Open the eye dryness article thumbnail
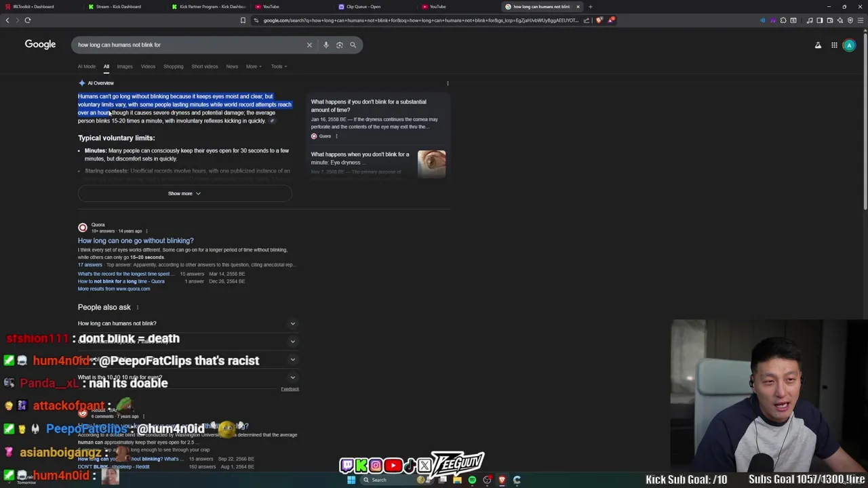 [431, 163]
